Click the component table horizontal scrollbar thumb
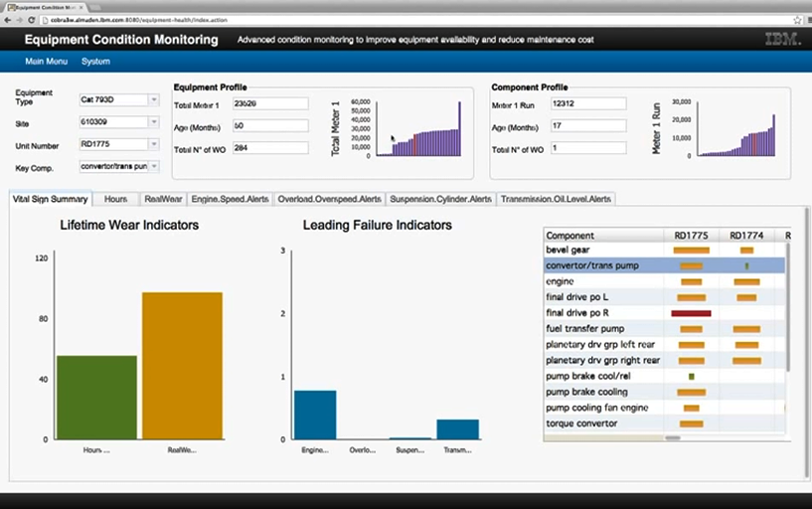812x509 pixels. [673, 438]
